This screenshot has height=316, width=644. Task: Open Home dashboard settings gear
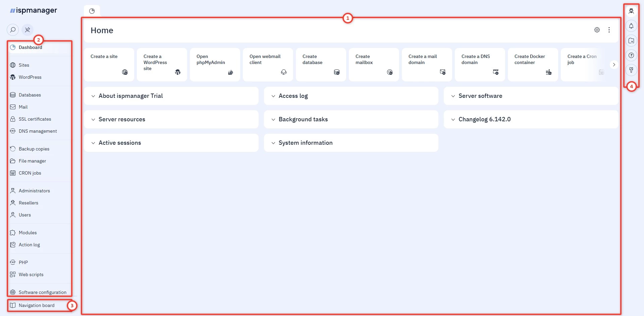coord(597,30)
